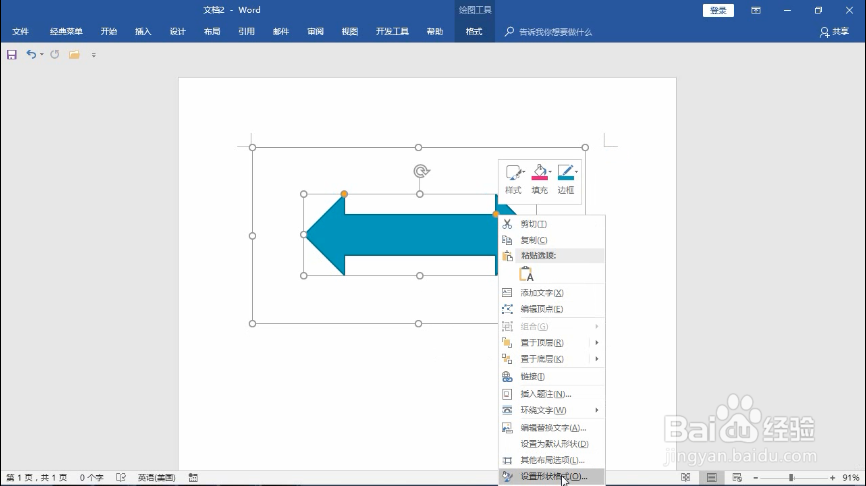Choose 插入题注 from the context menu
The height and width of the screenshot is (486, 866).
(552, 394)
